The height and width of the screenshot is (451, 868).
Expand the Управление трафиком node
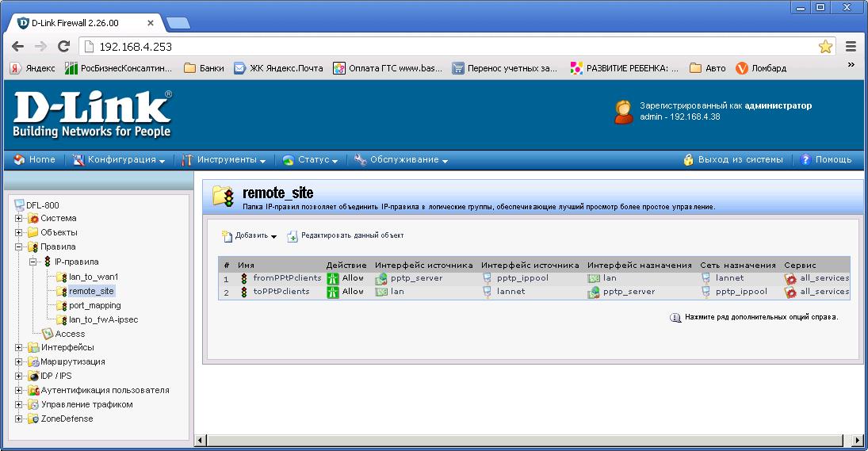pos(18,404)
